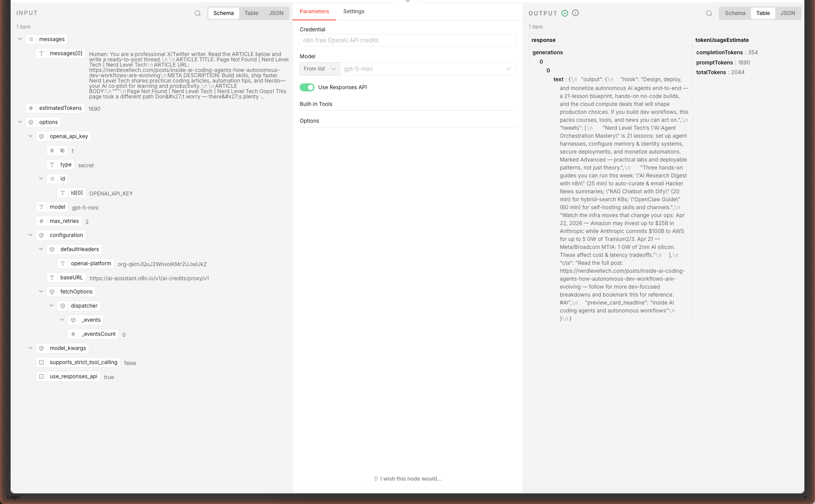The height and width of the screenshot is (504, 815).
Task: Click the I wish this node would link
Action: (x=410, y=479)
